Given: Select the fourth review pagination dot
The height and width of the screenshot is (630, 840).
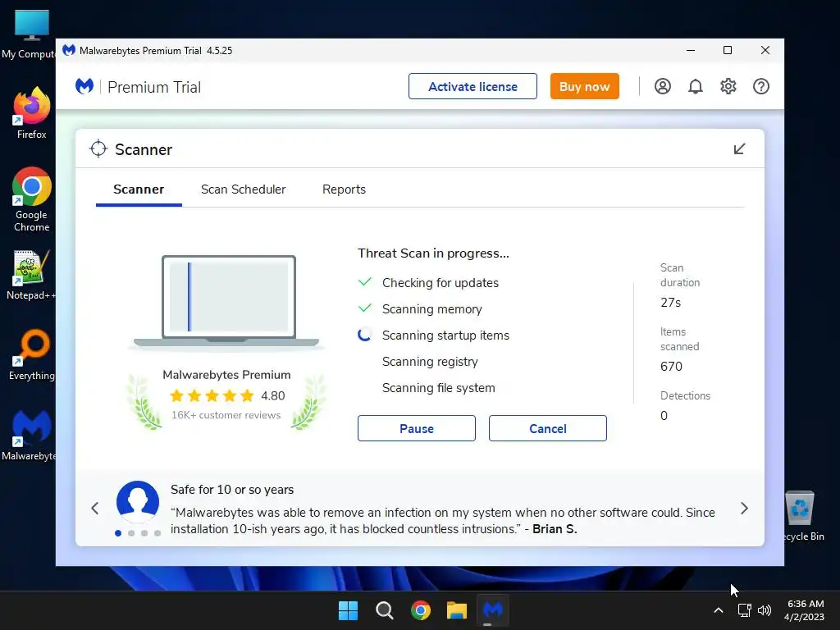Looking at the screenshot, I should click(x=157, y=533).
